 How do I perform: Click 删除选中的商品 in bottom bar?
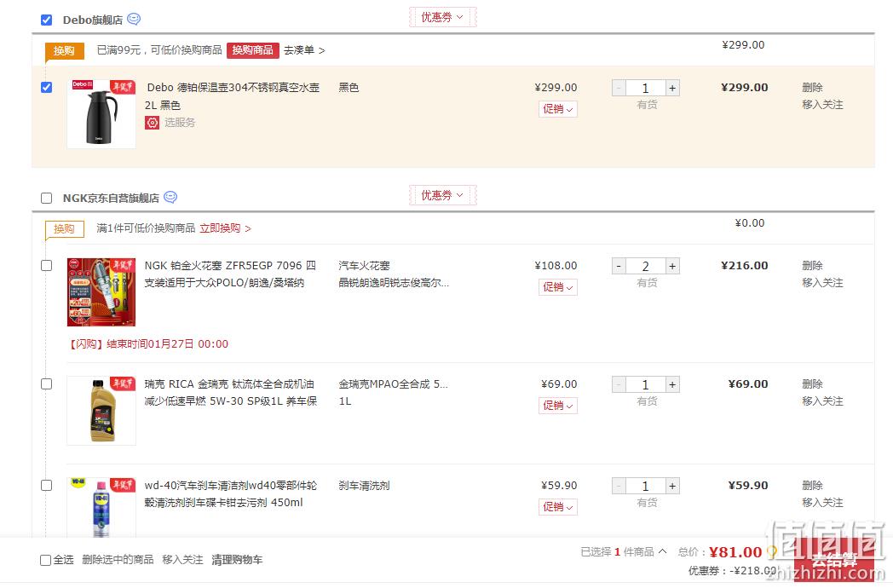tap(118, 560)
